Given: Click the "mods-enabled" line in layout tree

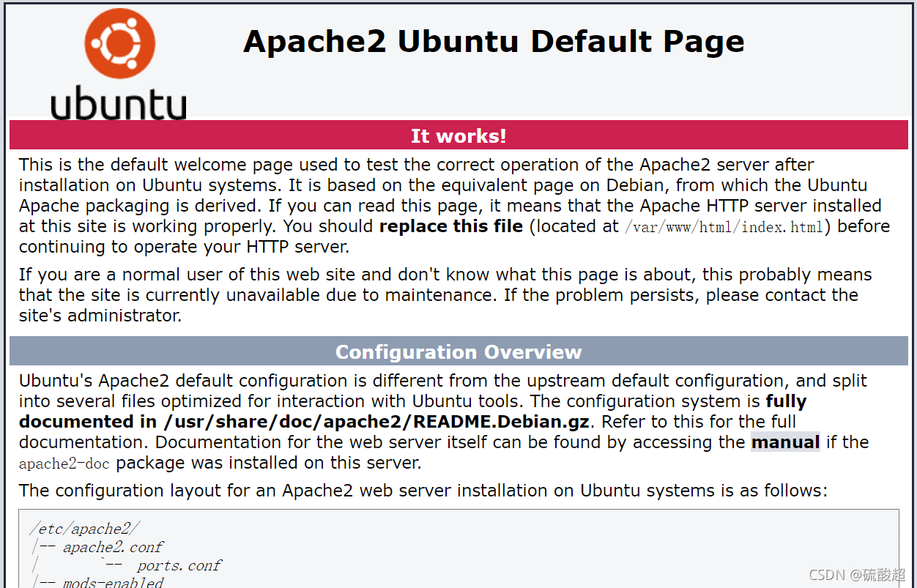Looking at the screenshot, I should point(113,581).
